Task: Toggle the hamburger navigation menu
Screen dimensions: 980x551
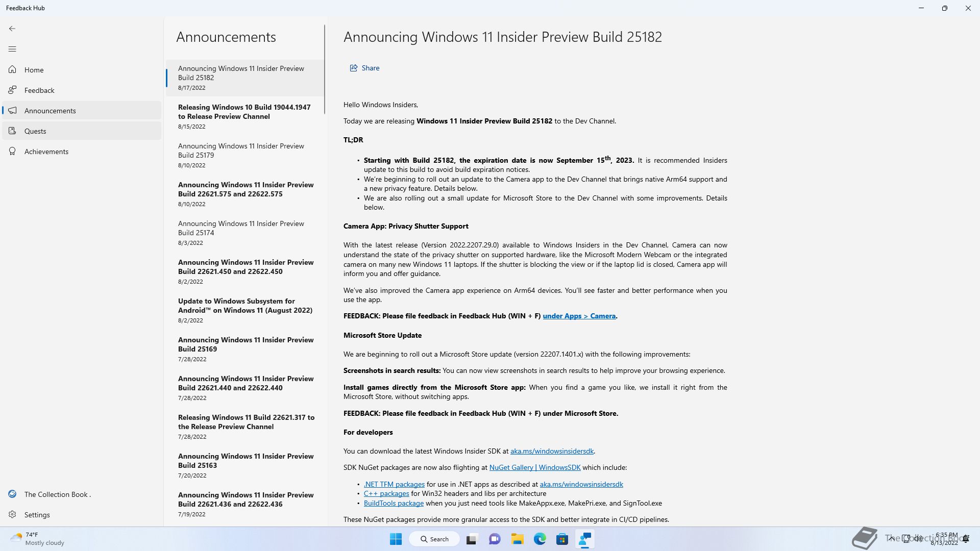Action: tap(12, 49)
